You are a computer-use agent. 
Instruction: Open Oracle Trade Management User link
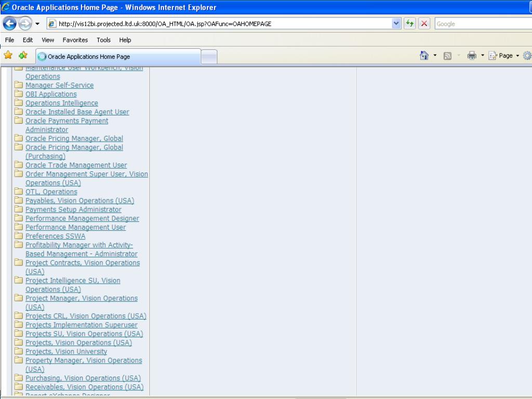(x=76, y=165)
